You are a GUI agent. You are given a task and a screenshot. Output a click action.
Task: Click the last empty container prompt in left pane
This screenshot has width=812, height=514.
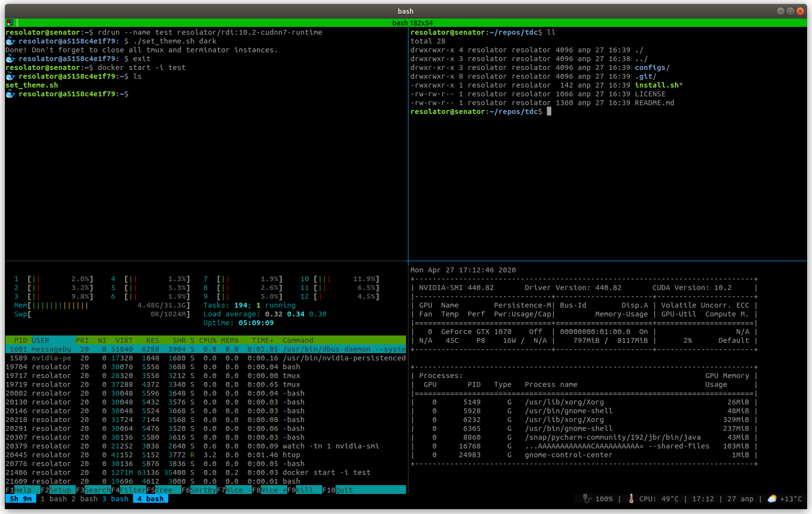pyautogui.click(x=68, y=94)
